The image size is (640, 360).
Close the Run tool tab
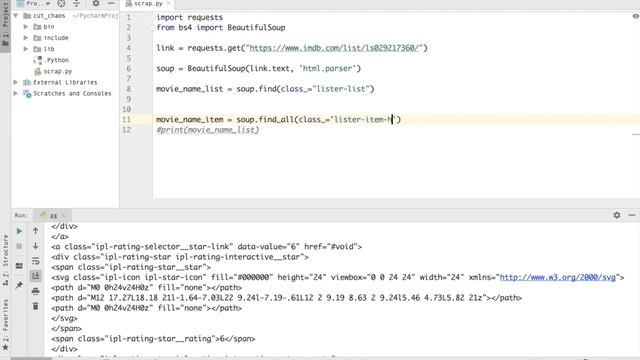click(64, 216)
